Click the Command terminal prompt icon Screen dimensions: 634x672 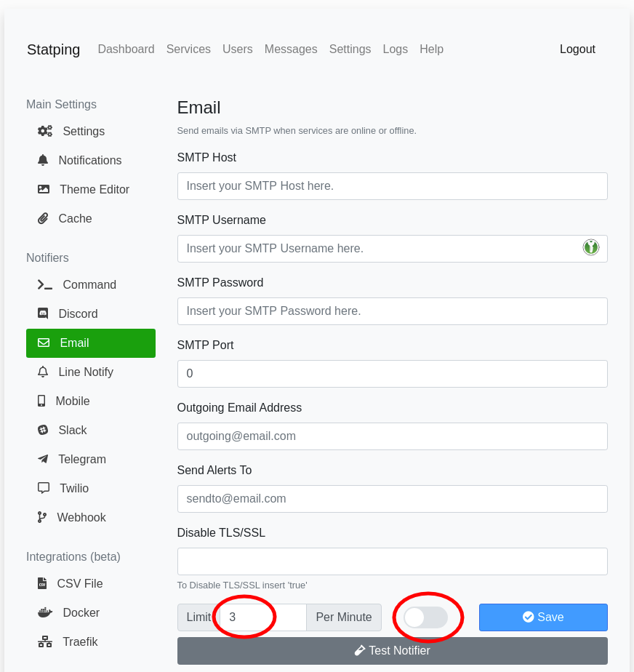[45, 284]
